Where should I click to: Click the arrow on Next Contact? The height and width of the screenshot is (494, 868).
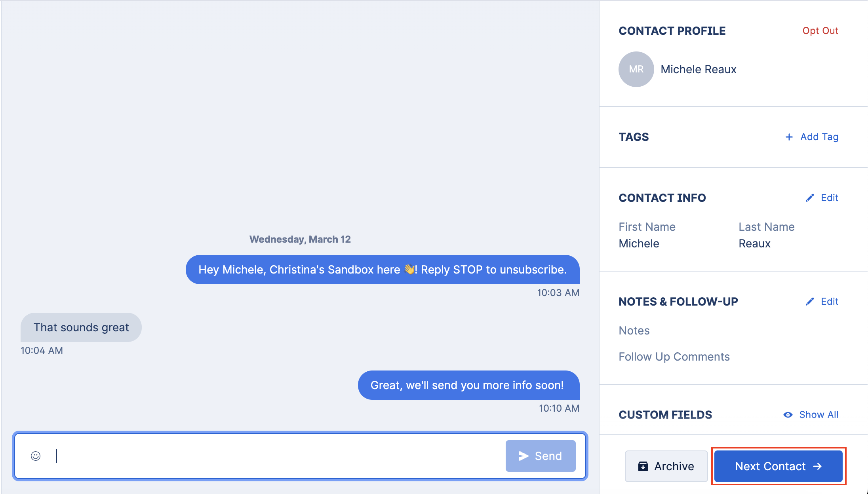817,466
